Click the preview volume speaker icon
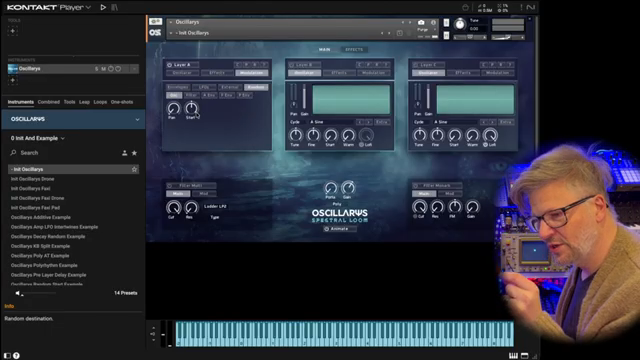The height and width of the screenshot is (360, 640). coord(18,293)
